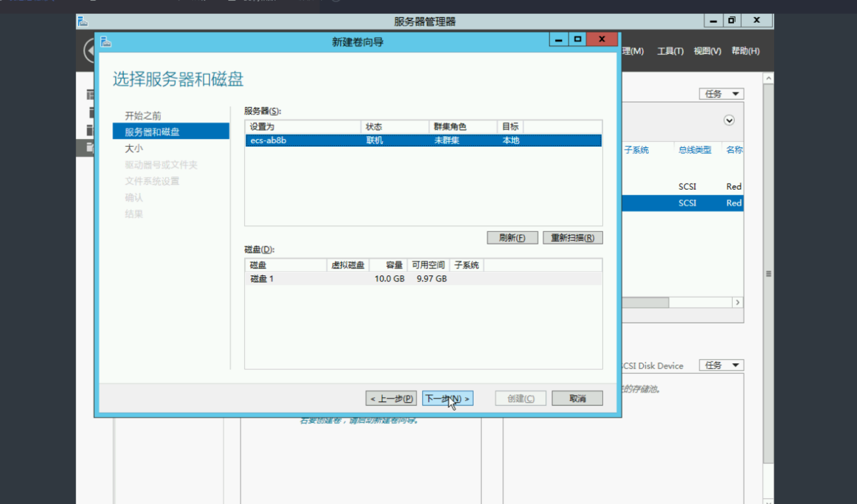The height and width of the screenshot is (504, 857).
Task: Click the 刷新(F) button
Action: (512, 238)
